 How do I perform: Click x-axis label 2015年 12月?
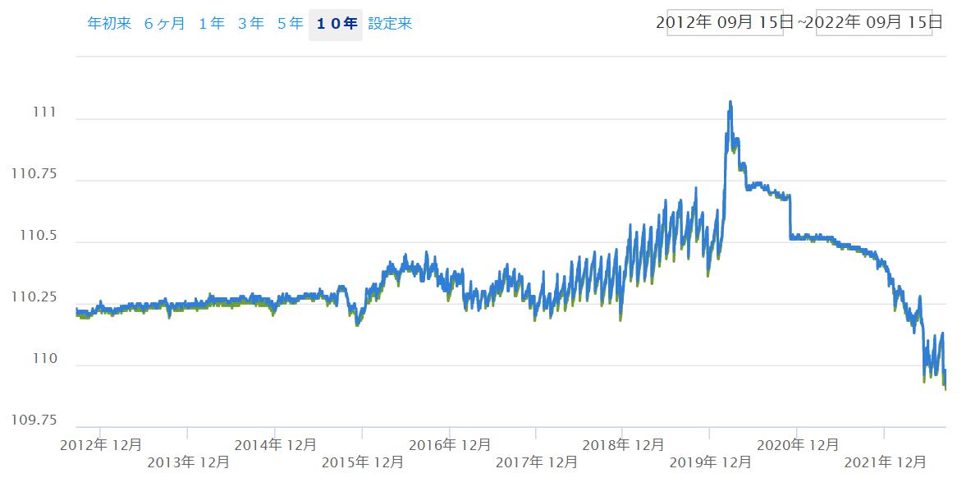[x=363, y=462]
